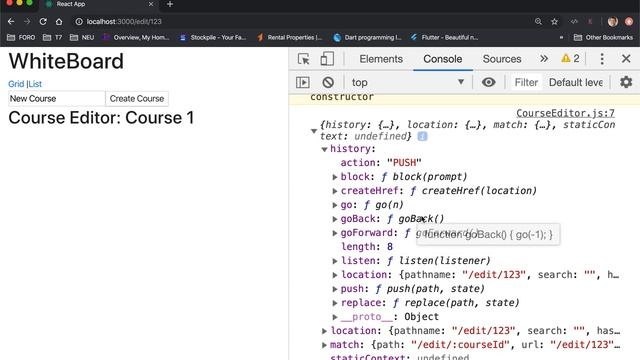Close the React App tab

click(151, 4)
